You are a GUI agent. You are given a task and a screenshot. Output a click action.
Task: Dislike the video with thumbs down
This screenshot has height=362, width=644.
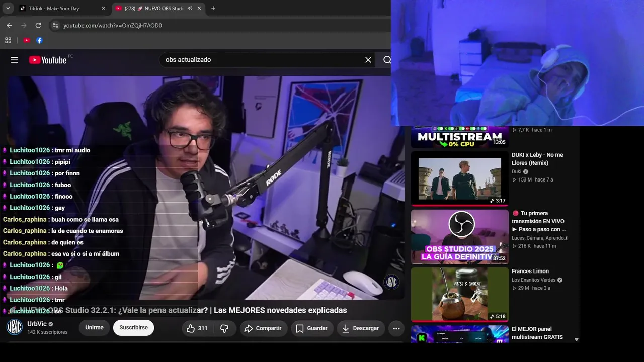pyautogui.click(x=224, y=328)
